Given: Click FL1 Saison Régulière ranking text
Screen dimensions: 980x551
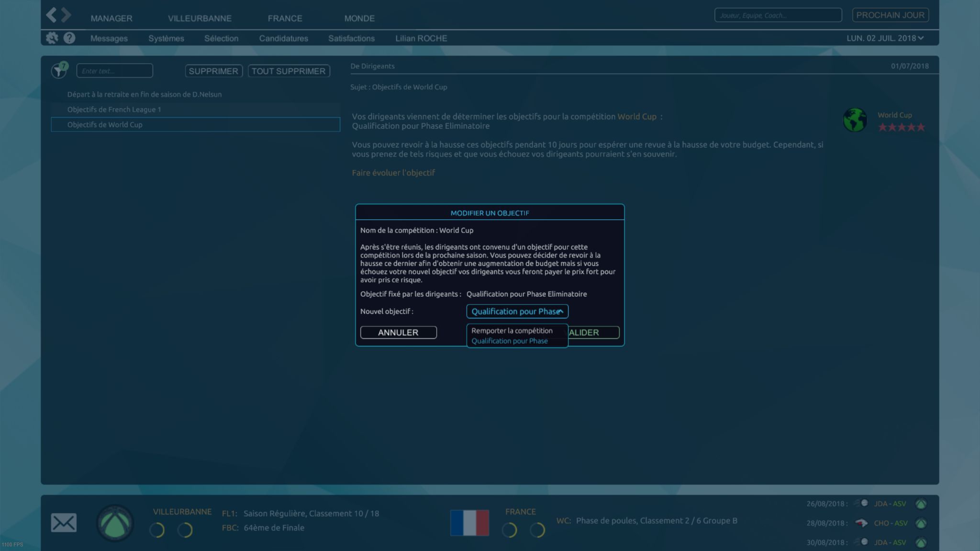Looking at the screenshot, I should (311, 513).
